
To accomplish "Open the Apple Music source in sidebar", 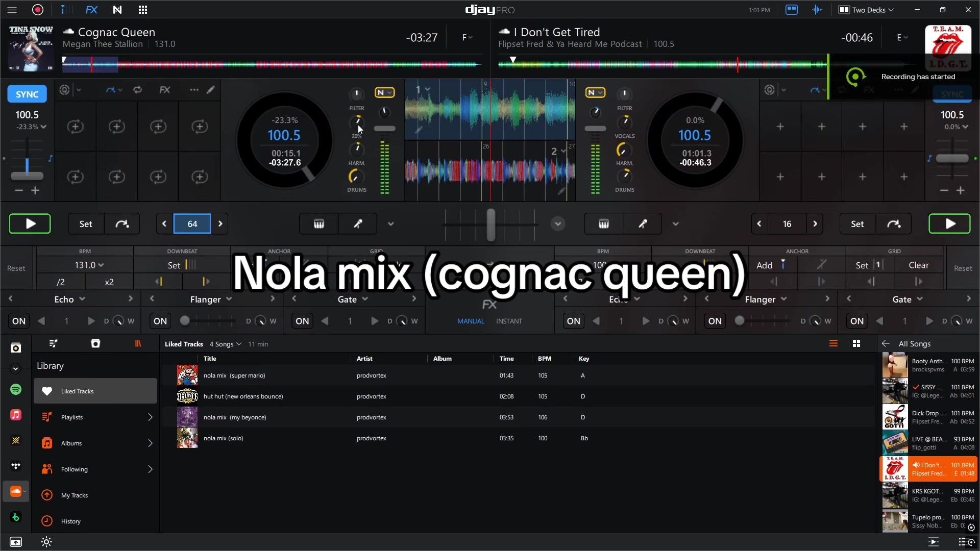I will pyautogui.click(x=16, y=415).
